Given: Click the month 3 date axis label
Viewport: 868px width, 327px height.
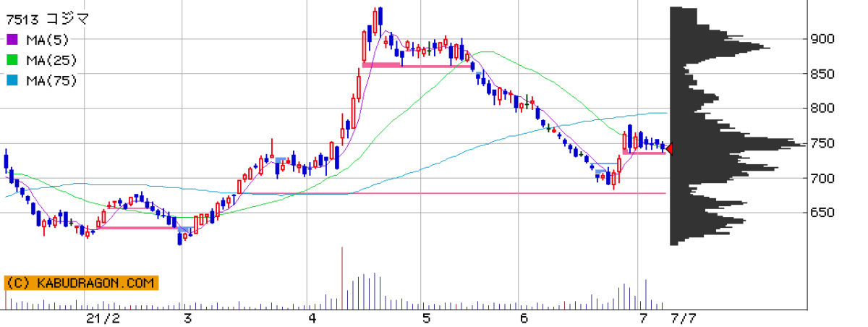Looking at the screenshot, I should (187, 318).
